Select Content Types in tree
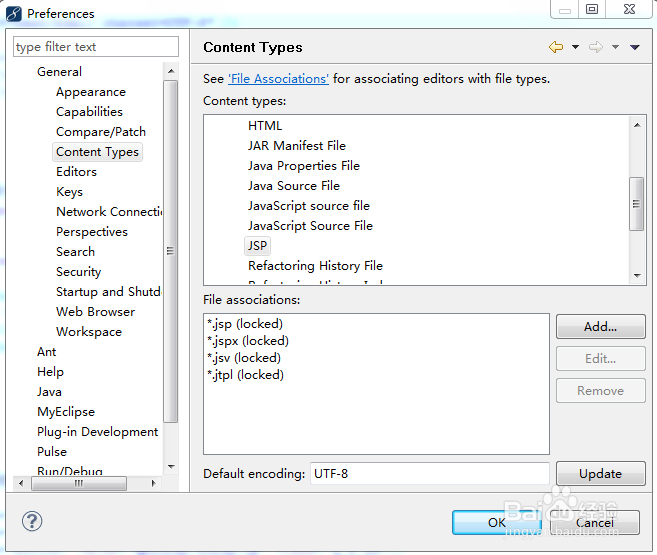Screen dimensions: 657x555 [x=97, y=152]
